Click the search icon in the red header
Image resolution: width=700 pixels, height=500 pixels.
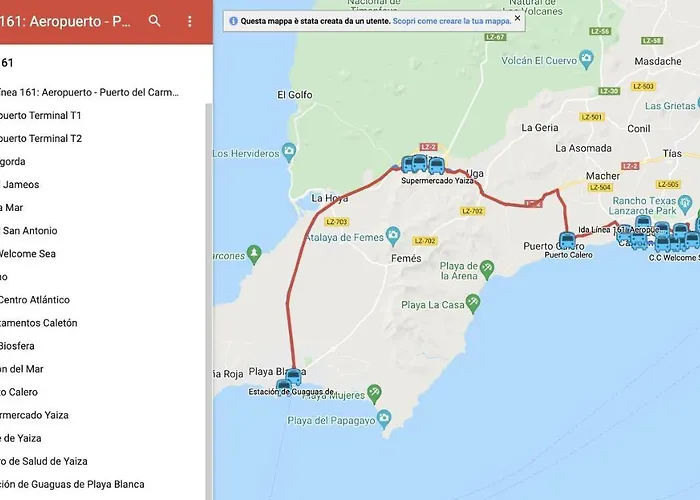click(x=154, y=21)
